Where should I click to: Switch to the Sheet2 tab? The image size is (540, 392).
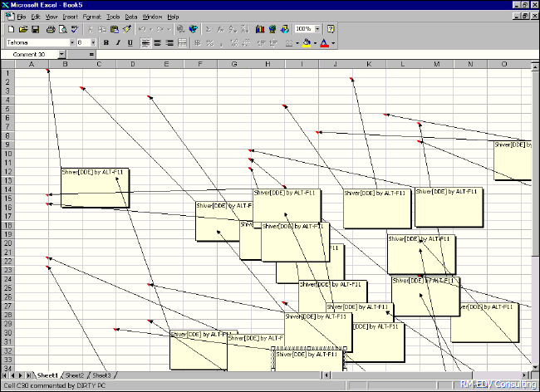[x=75, y=376]
